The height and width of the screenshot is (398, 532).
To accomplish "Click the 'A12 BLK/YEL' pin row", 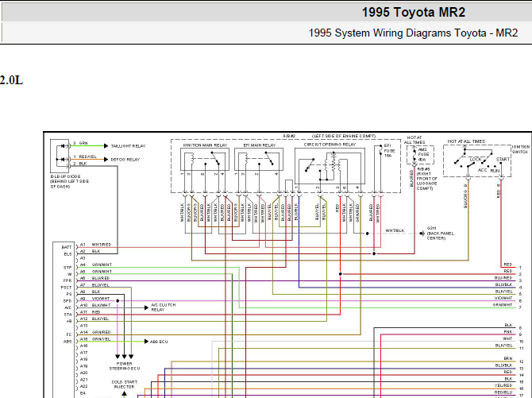I will pos(94,319).
